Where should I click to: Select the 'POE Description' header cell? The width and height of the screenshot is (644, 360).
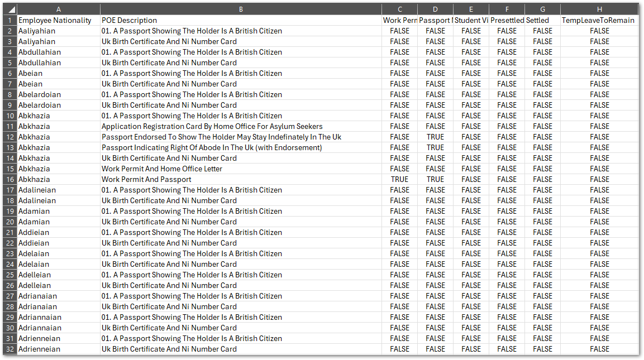130,21
